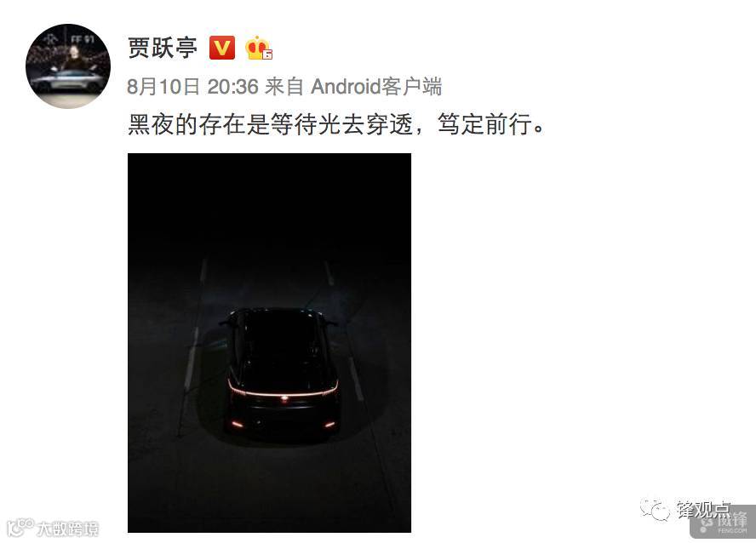
Task: Click the 来自 text before Android
Action: (x=284, y=87)
